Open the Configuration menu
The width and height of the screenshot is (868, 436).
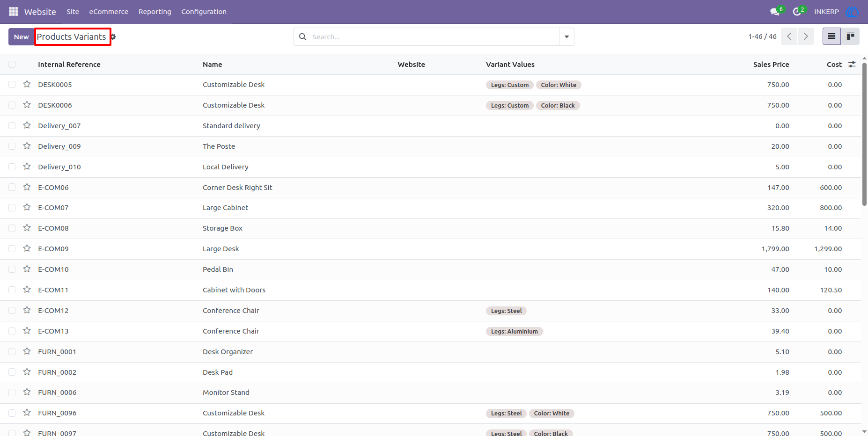pyautogui.click(x=204, y=12)
